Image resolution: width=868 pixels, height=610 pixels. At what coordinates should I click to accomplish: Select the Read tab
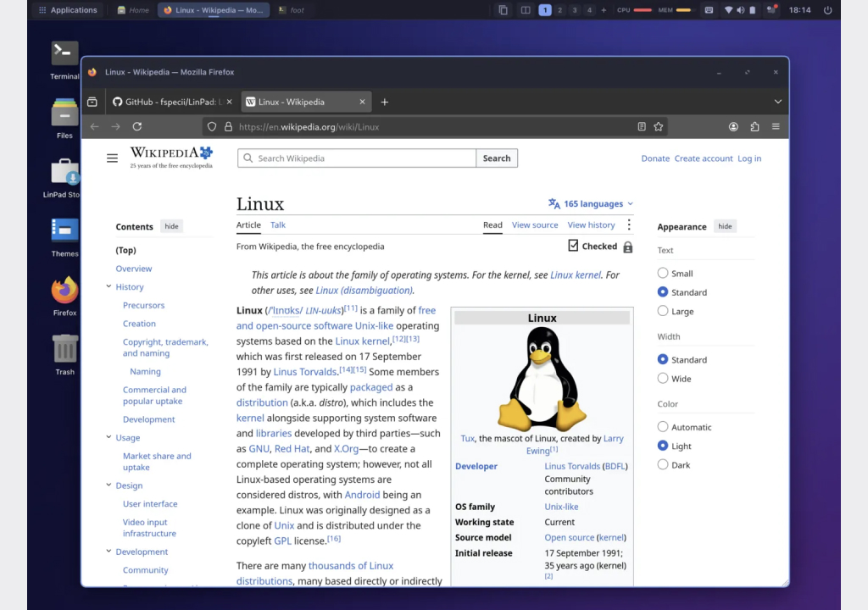(x=492, y=225)
